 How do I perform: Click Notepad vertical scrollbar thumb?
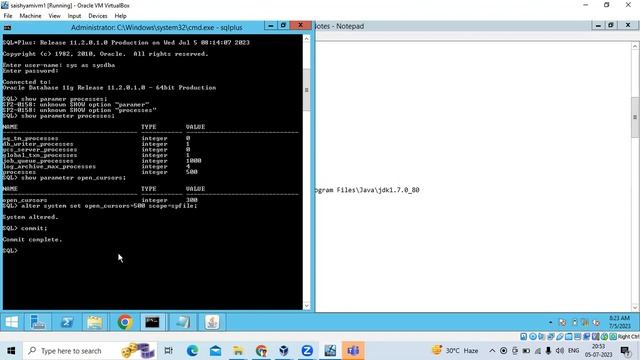click(x=635, y=118)
